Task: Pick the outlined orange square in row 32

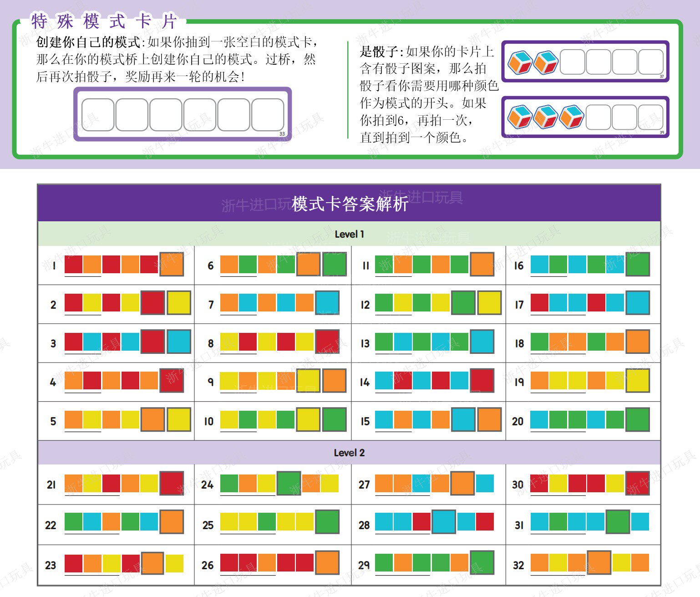Action: 599,562
